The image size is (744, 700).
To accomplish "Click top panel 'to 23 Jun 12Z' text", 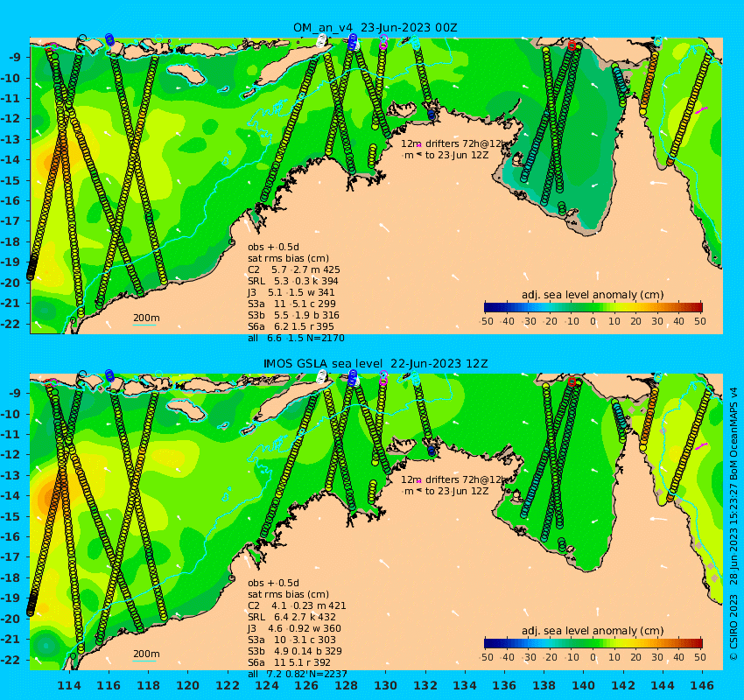I will pyautogui.click(x=456, y=155).
